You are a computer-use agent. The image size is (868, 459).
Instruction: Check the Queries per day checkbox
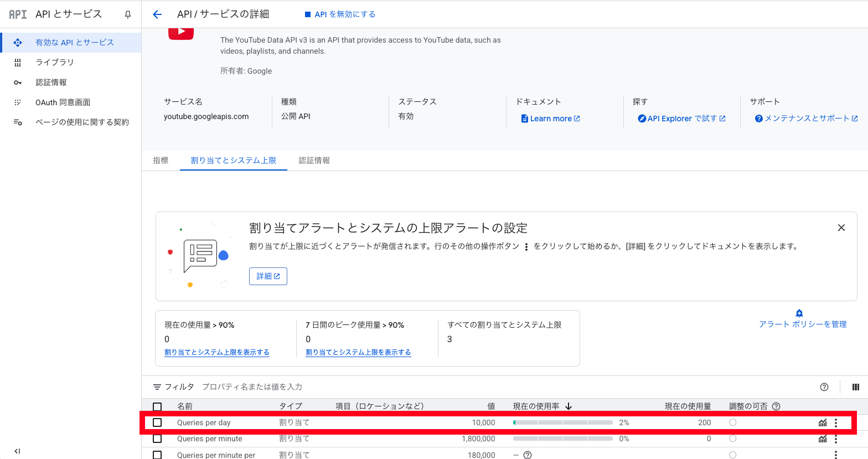tap(157, 422)
